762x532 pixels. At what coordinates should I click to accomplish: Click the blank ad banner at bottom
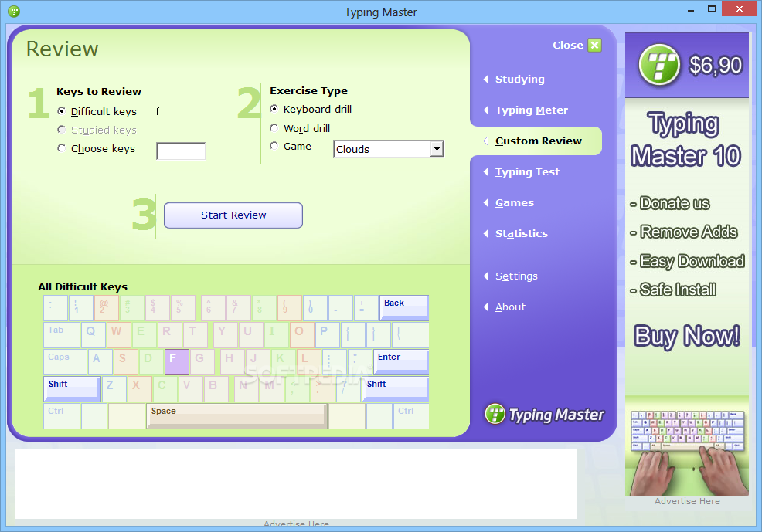click(296, 484)
